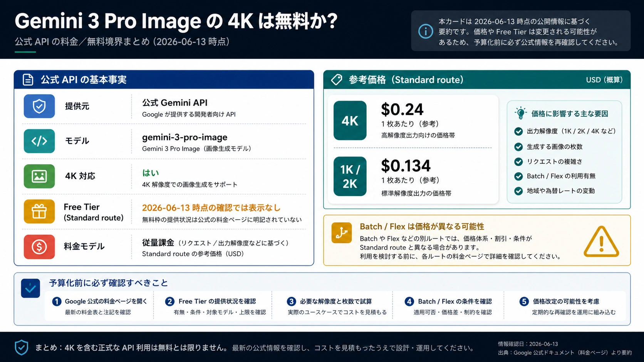This screenshot has height=362, width=644.
Task: Click the green image icon for 4K 対応
Action: (39, 176)
